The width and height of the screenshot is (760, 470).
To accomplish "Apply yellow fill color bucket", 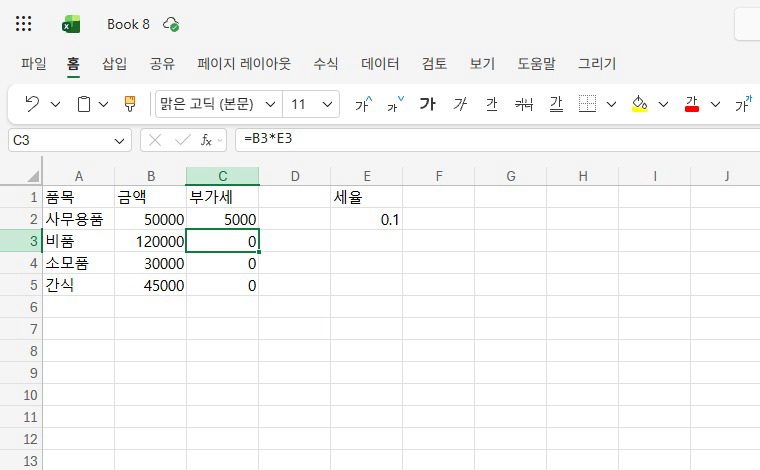I will click(640, 104).
